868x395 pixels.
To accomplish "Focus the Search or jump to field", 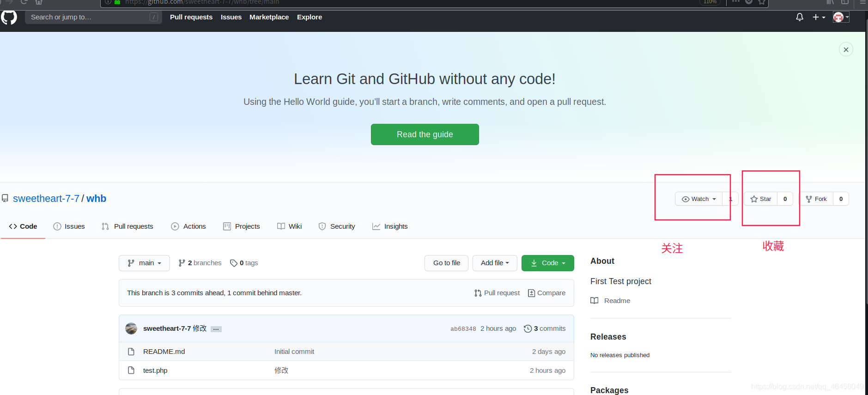I will pyautogui.click(x=93, y=17).
